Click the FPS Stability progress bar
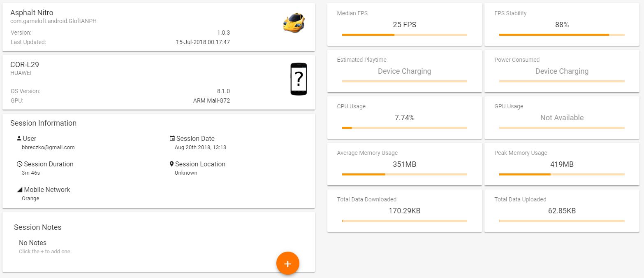 tap(562, 35)
